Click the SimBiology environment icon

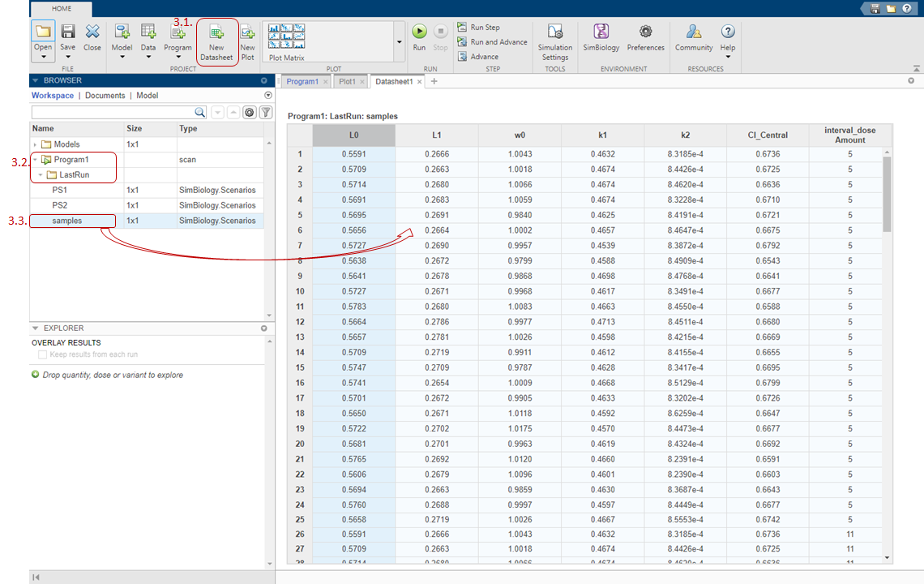[x=601, y=32]
